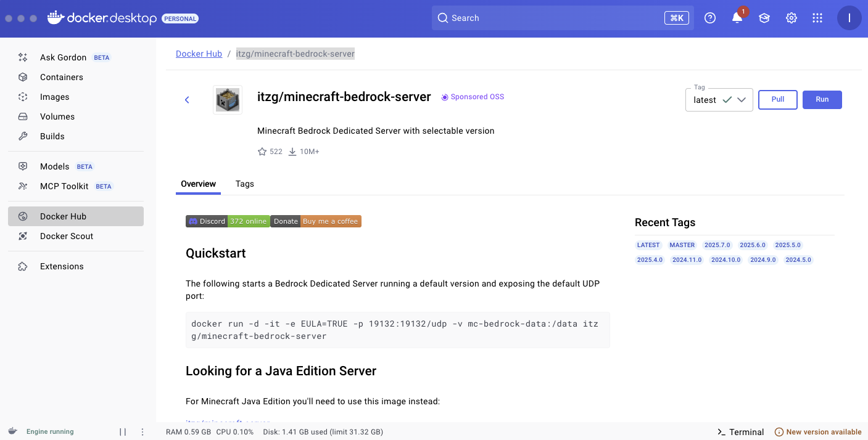The width and height of the screenshot is (868, 440).
Task: Open Ask Gordon sparkle icon
Action: (23, 57)
